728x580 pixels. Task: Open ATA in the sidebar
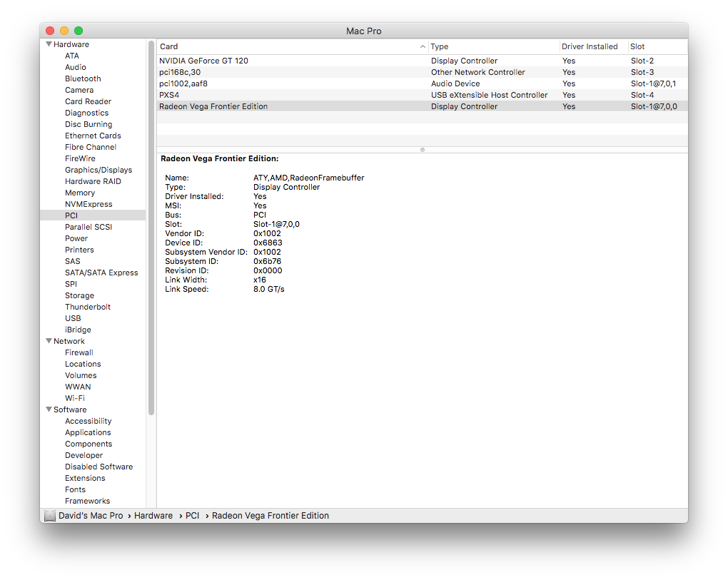click(x=72, y=56)
